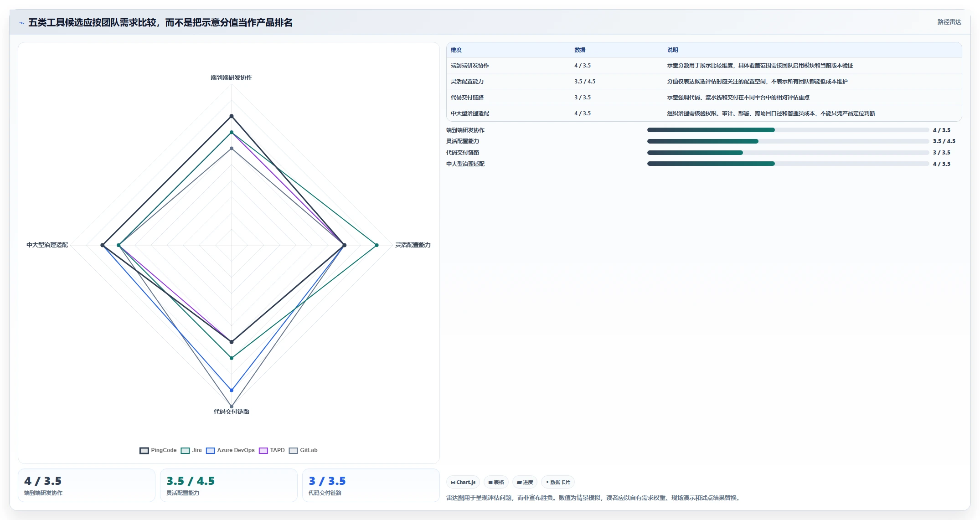Click progress bar for 灵活配置能力
Viewport: 980px width, 520px height.
point(788,141)
